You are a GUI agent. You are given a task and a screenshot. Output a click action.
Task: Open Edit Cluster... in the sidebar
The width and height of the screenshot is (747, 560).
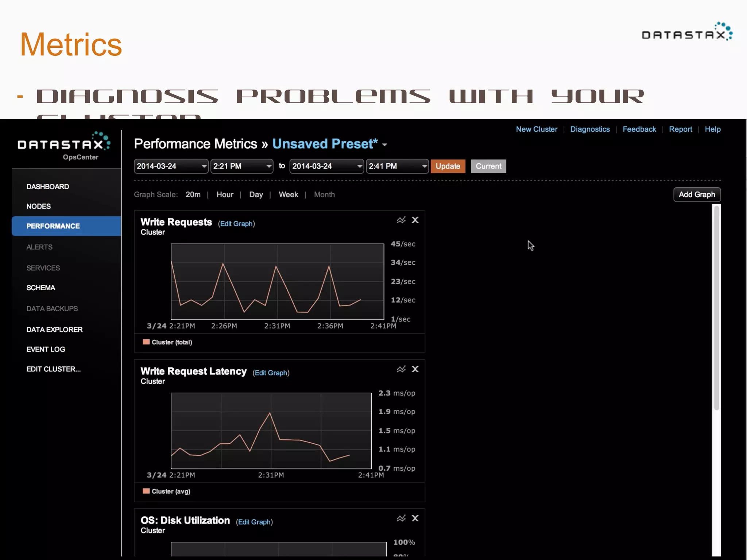pos(53,369)
